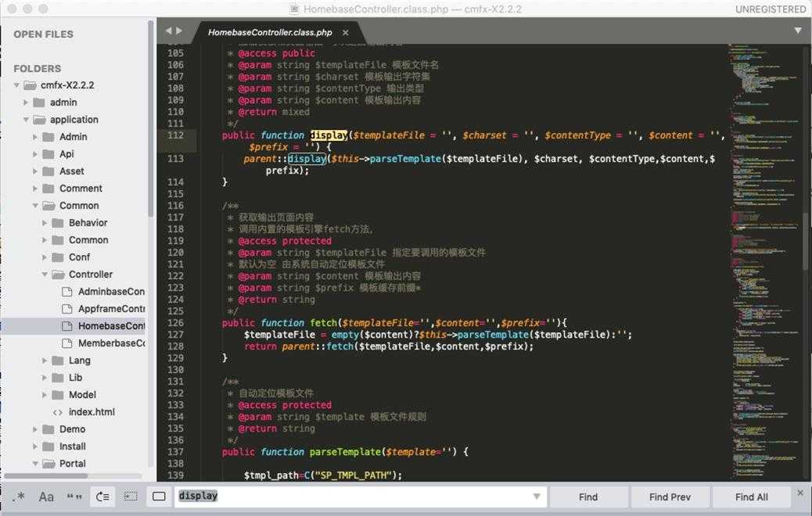
Task: Open tab list dropdown at top right
Action: click(798, 30)
